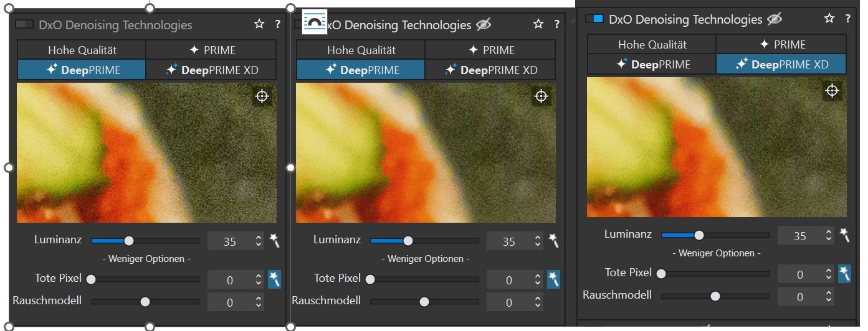
Task: Click the Luminanz magic wand in leftmost panel
Action: click(x=274, y=241)
